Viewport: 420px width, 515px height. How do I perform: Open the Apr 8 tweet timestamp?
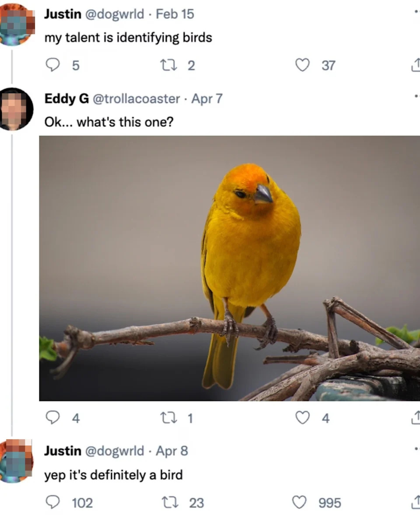coord(172,450)
